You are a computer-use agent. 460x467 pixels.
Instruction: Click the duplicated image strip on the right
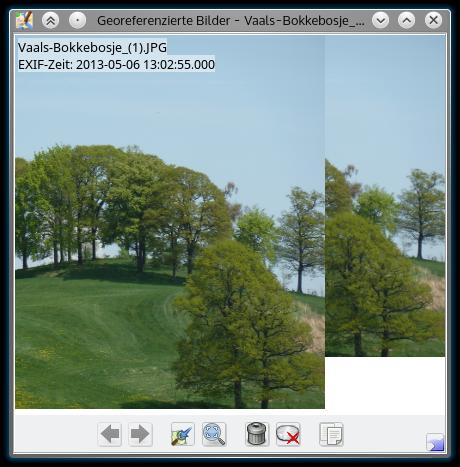tap(385, 196)
